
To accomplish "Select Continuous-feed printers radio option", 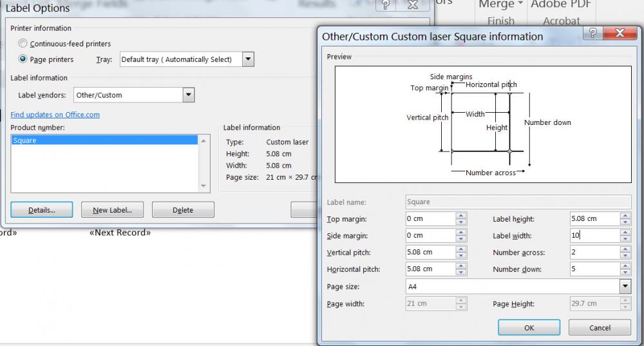I will (23, 43).
